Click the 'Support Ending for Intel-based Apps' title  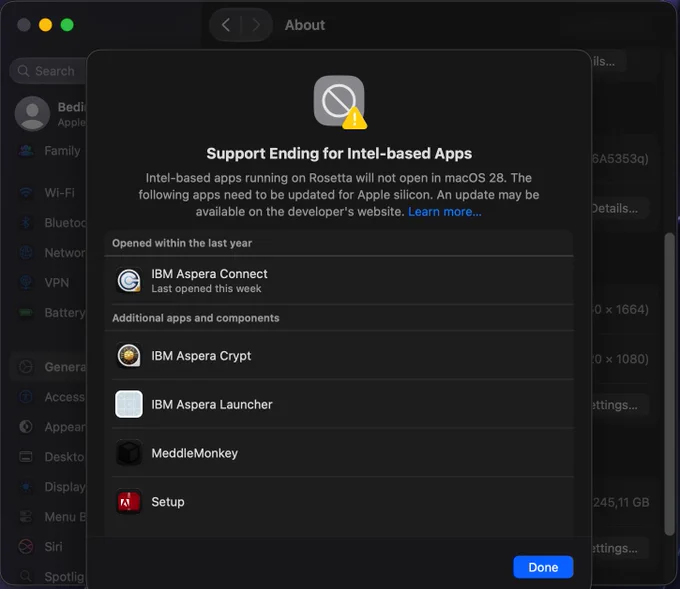point(339,154)
